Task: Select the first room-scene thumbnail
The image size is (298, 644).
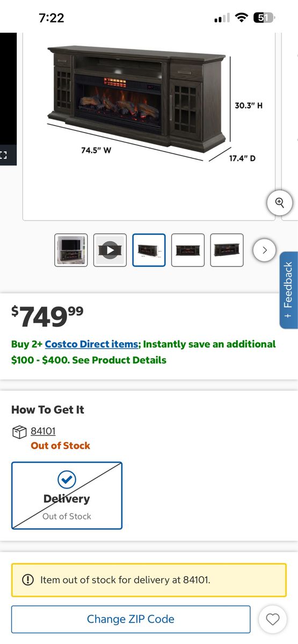Action: [71, 250]
